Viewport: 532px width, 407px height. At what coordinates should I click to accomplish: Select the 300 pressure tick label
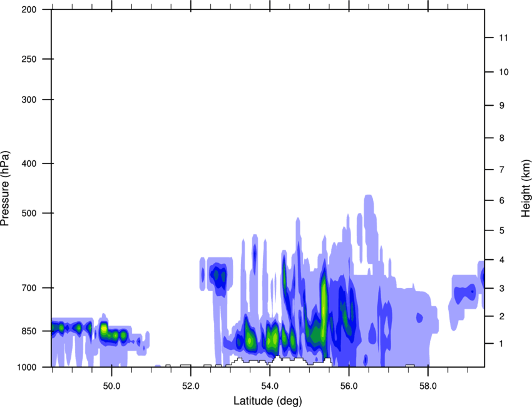click(x=29, y=100)
